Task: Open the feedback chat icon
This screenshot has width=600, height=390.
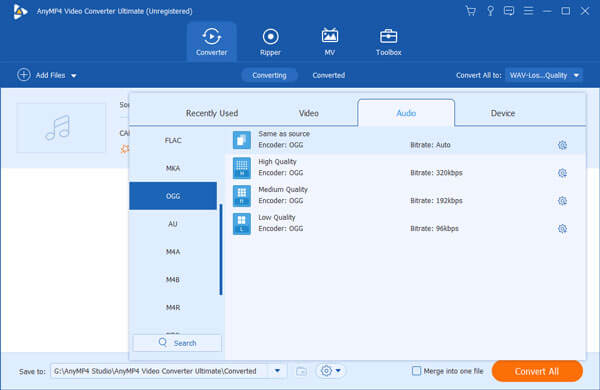Action: click(509, 11)
